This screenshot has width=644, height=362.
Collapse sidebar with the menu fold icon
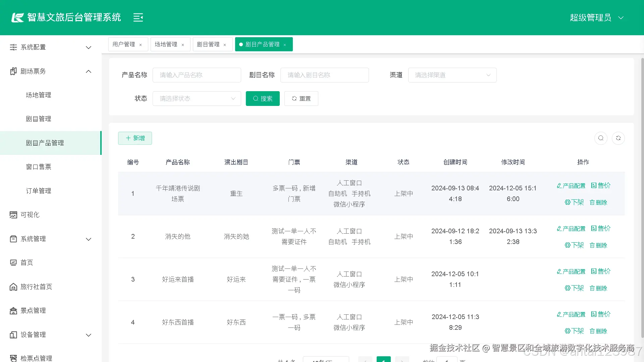[138, 17]
